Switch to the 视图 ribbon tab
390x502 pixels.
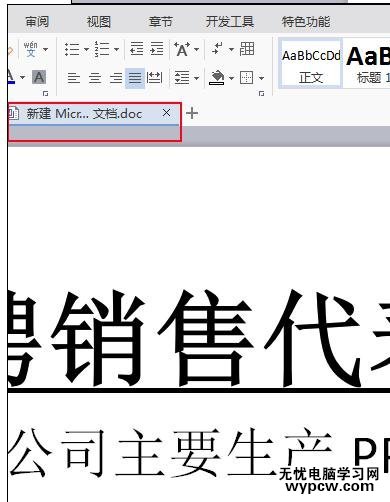pos(99,22)
